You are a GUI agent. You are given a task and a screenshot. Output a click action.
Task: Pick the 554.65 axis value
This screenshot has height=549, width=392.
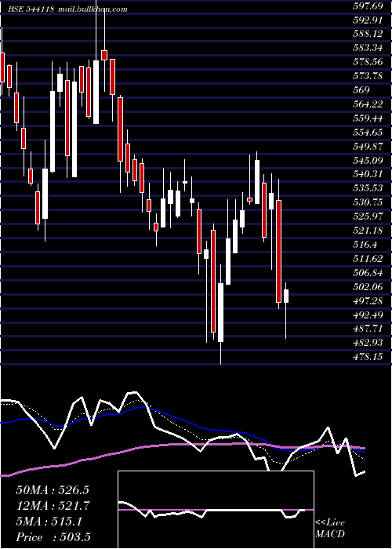click(368, 132)
